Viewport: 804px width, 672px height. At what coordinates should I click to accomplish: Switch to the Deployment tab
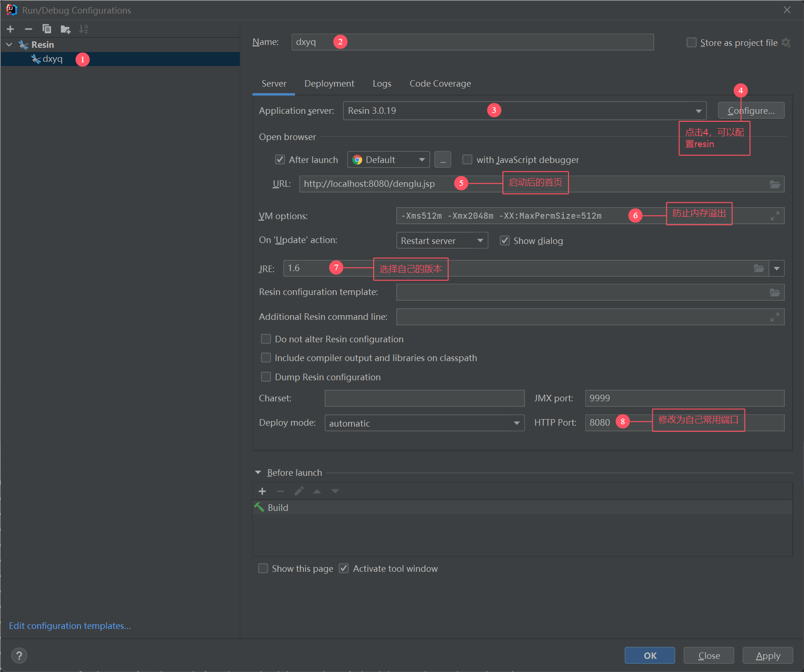329,84
